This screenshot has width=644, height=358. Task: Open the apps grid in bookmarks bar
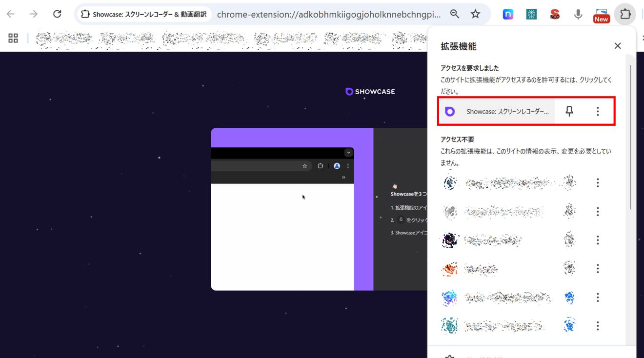[x=13, y=38]
